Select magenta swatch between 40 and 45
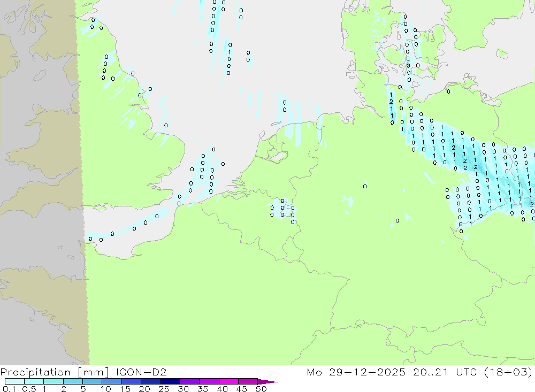Image resolution: width=535 pixels, height=392 pixels. (x=228, y=381)
